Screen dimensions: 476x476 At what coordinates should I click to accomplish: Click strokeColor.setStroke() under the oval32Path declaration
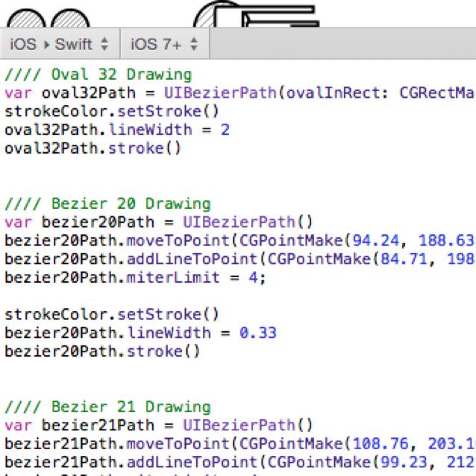(112, 111)
